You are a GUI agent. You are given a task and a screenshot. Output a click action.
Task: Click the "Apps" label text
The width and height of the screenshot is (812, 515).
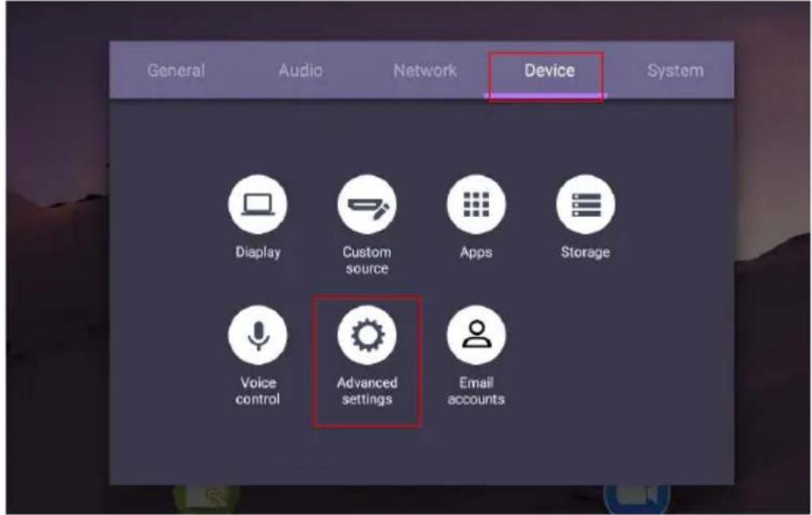pos(476,252)
